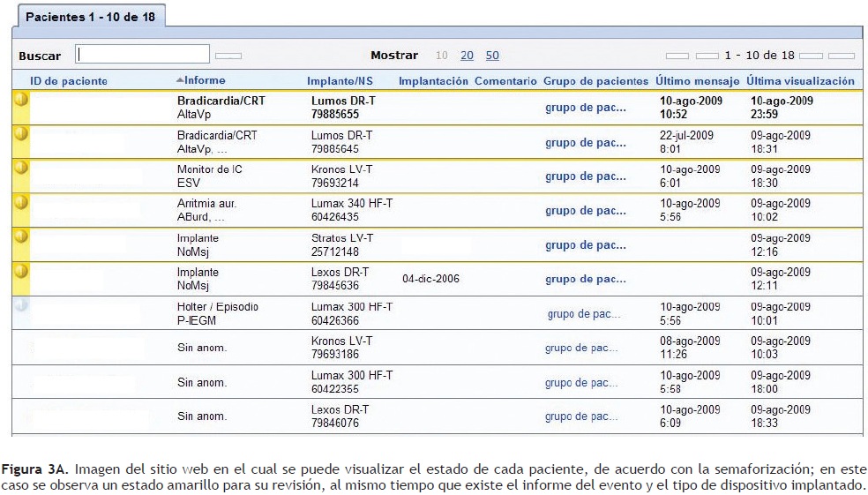Show 20 patients per page
Screen dimensions: 868x495
(467, 56)
